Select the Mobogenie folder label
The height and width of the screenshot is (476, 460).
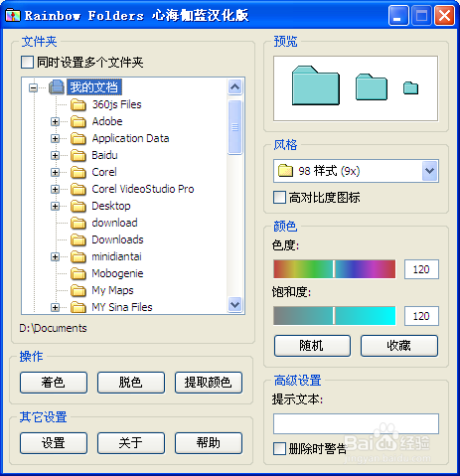[117, 273]
